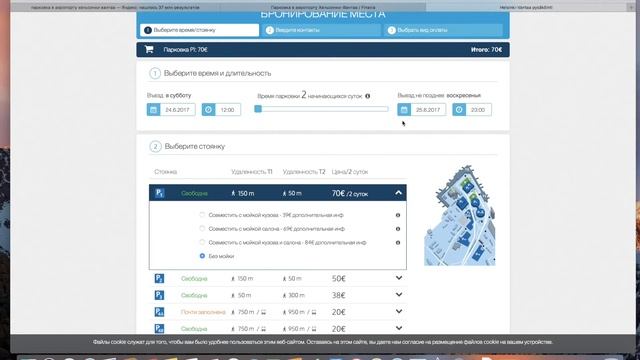Switch to the Yandex search results browser tab
640x360 pixels.
[116, 7]
